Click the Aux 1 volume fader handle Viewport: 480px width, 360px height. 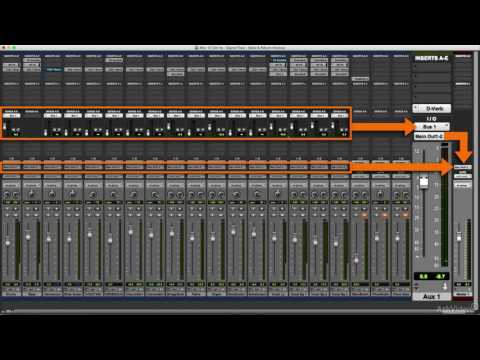(x=424, y=182)
